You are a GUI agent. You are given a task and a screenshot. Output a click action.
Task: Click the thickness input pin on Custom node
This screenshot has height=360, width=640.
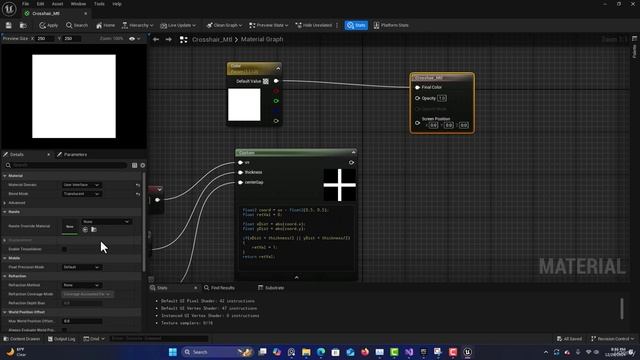[240, 172]
